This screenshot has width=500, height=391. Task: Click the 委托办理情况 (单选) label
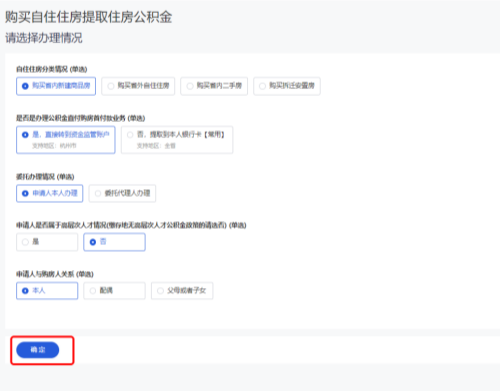(x=45, y=177)
